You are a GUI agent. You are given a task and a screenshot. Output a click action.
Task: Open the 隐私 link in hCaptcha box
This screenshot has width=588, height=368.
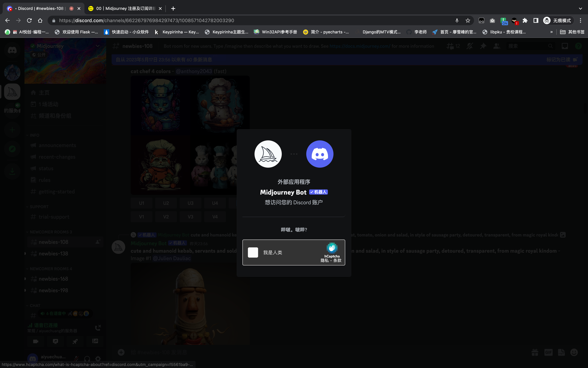[x=325, y=260]
